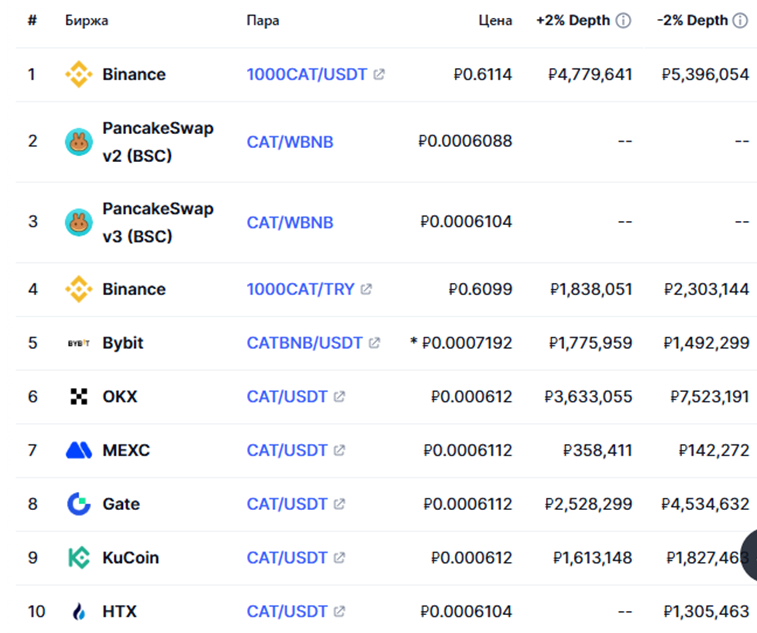757x633 pixels.
Task: Click external link icon beside CATBNB/USDT
Action: (375, 343)
